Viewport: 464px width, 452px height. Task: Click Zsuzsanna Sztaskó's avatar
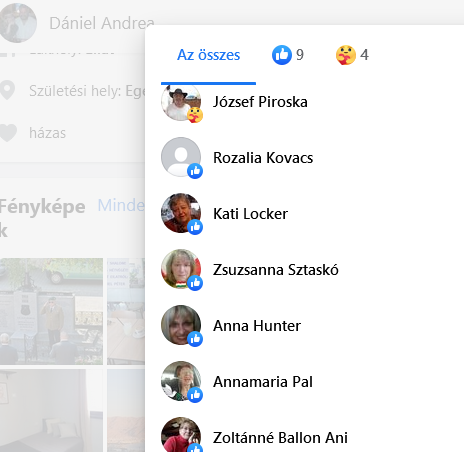pyautogui.click(x=181, y=269)
